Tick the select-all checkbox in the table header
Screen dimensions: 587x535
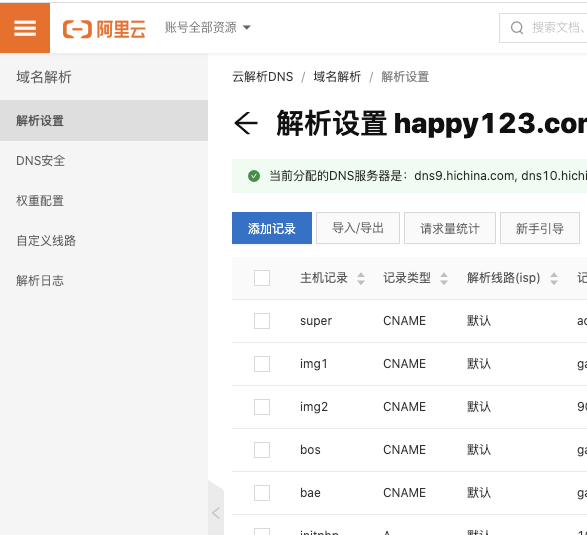tap(262, 278)
